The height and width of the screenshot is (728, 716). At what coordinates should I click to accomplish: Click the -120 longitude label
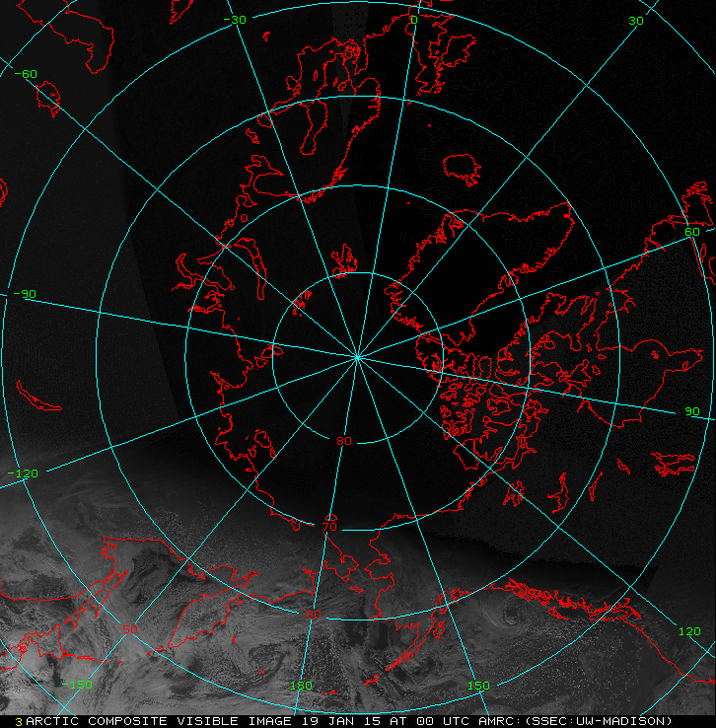coord(23,473)
